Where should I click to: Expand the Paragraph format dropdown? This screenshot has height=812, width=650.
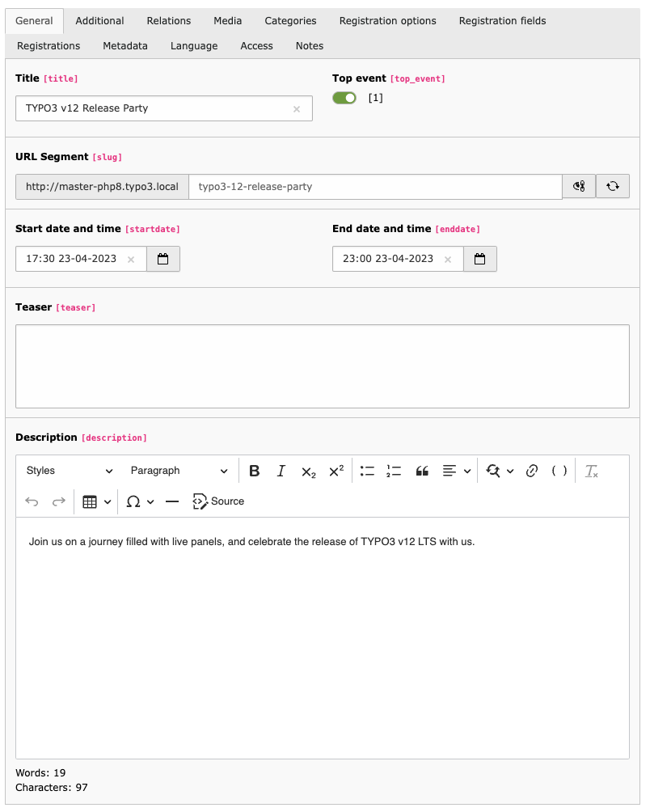tap(179, 471)
